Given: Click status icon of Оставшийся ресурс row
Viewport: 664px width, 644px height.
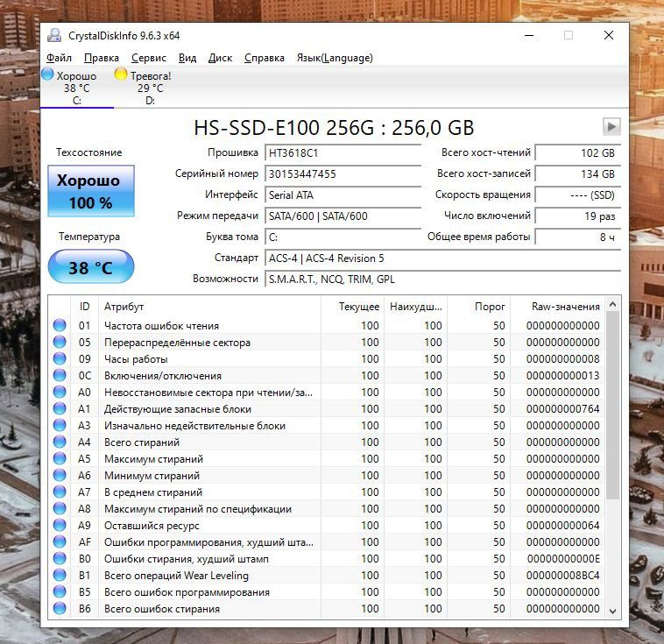Looking at the screenshot, I should 60,525.
